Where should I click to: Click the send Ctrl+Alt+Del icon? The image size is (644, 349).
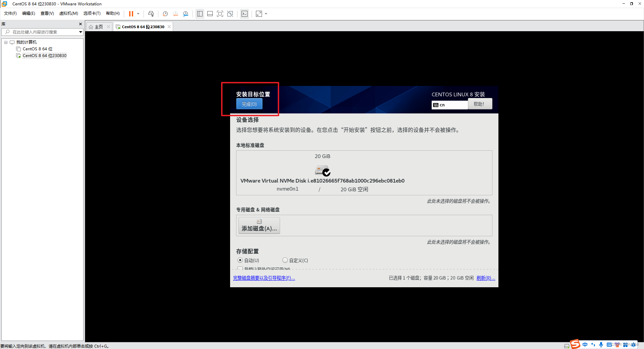click(151, 14)
